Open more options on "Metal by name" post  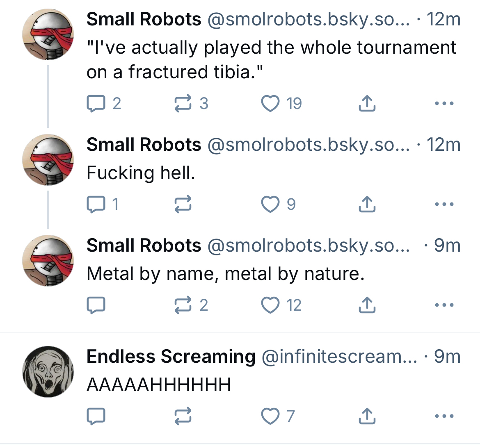pos(444,305)
